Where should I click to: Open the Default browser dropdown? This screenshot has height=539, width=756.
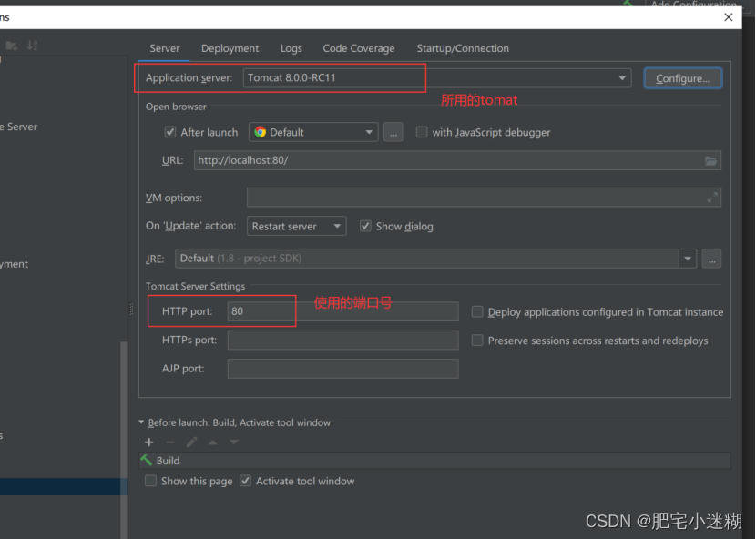313,132
